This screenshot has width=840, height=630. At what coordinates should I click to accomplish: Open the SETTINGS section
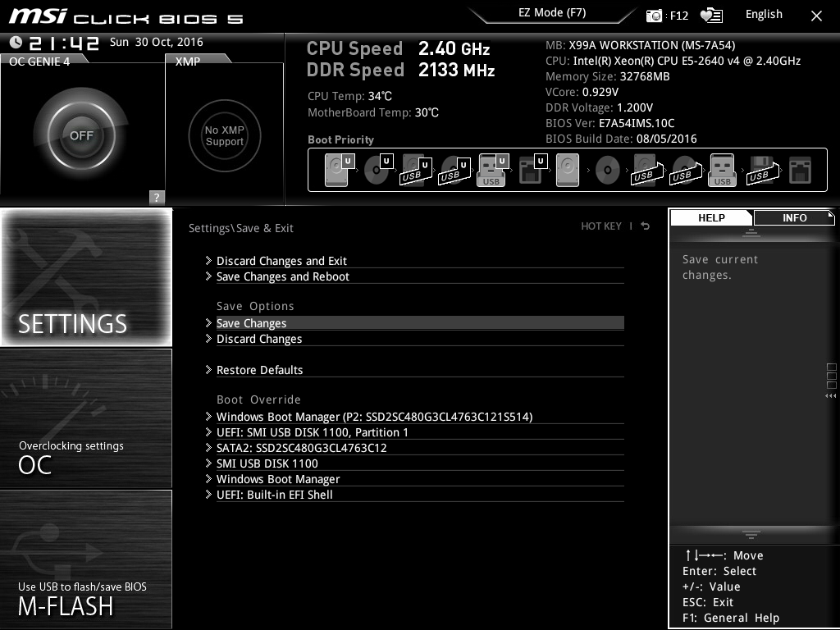click(86, 277)
